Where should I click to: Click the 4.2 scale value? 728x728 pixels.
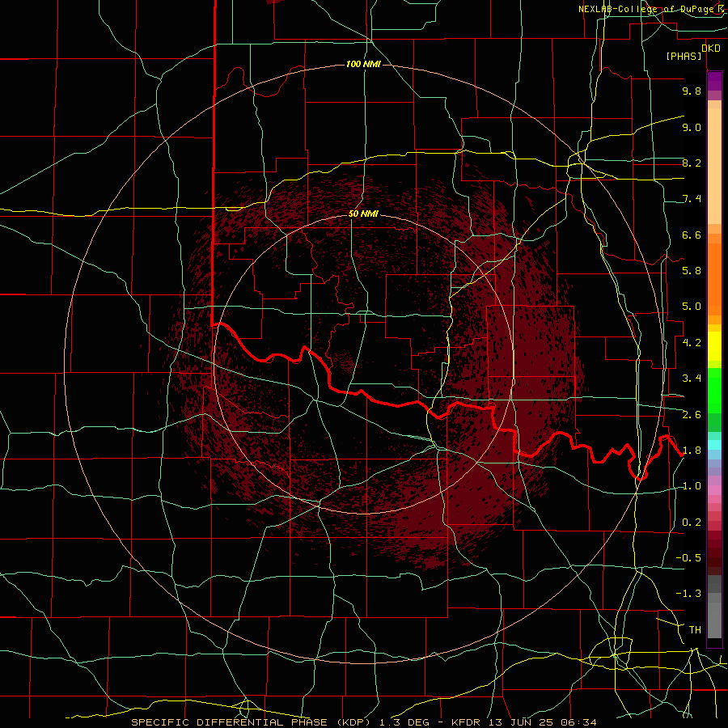point(692,342)
